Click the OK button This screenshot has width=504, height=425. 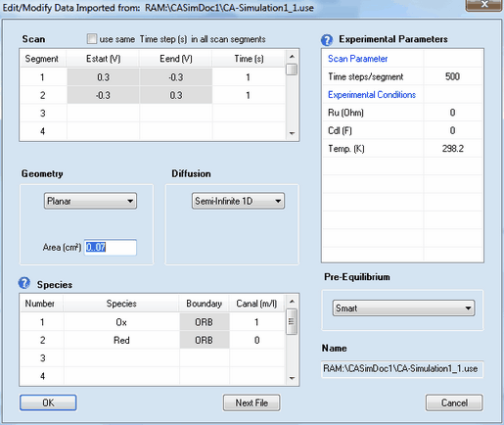pyautogui.click(x=48, y=402)
